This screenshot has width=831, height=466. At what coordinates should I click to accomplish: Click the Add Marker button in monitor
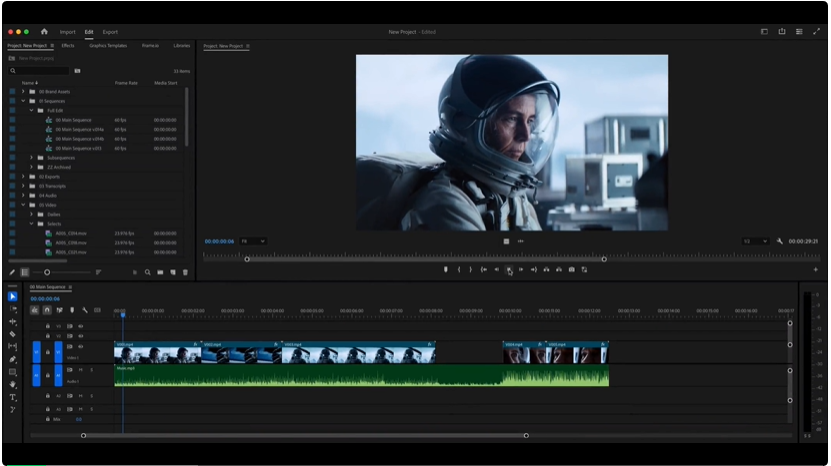point(446,269)
